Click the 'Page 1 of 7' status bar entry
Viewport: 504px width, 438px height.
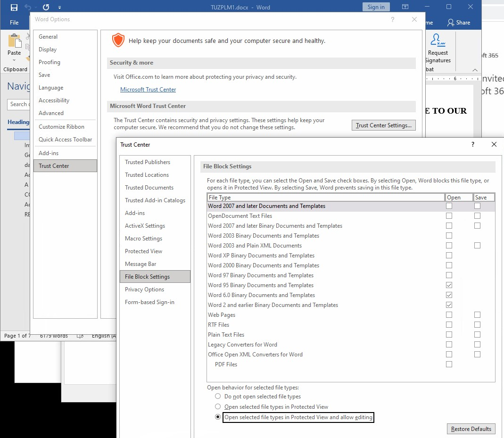17,336
